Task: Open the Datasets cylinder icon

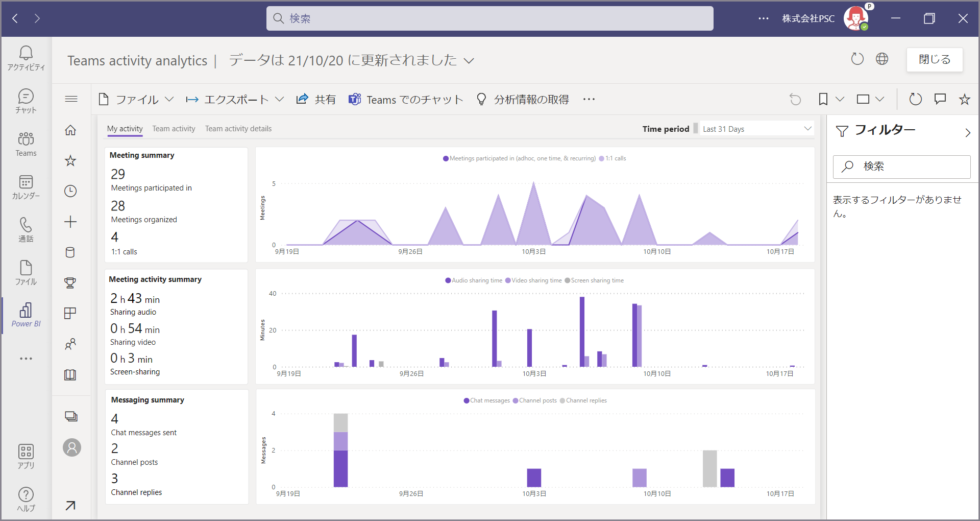Action: click(70, 252)
